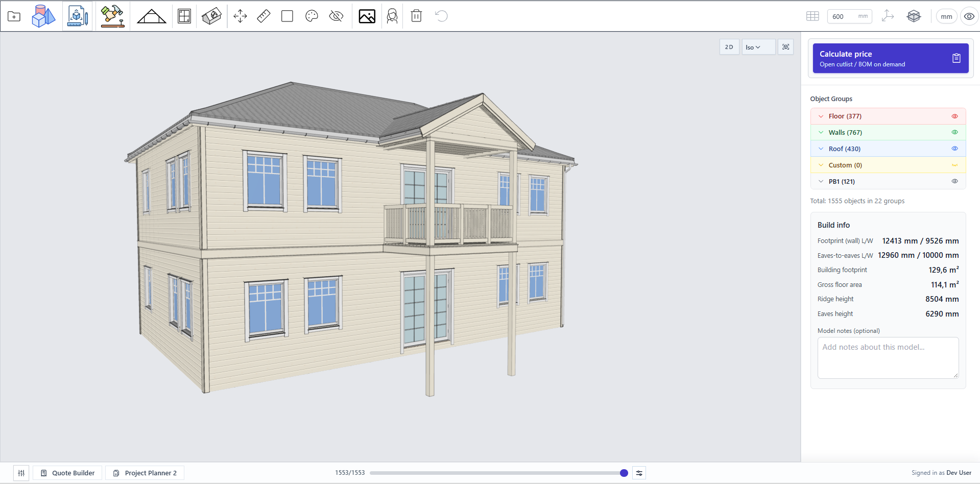Click the layered cube view icon
Image resolution: width=980 pixels, height=484 pixels.
pos(914,16)
